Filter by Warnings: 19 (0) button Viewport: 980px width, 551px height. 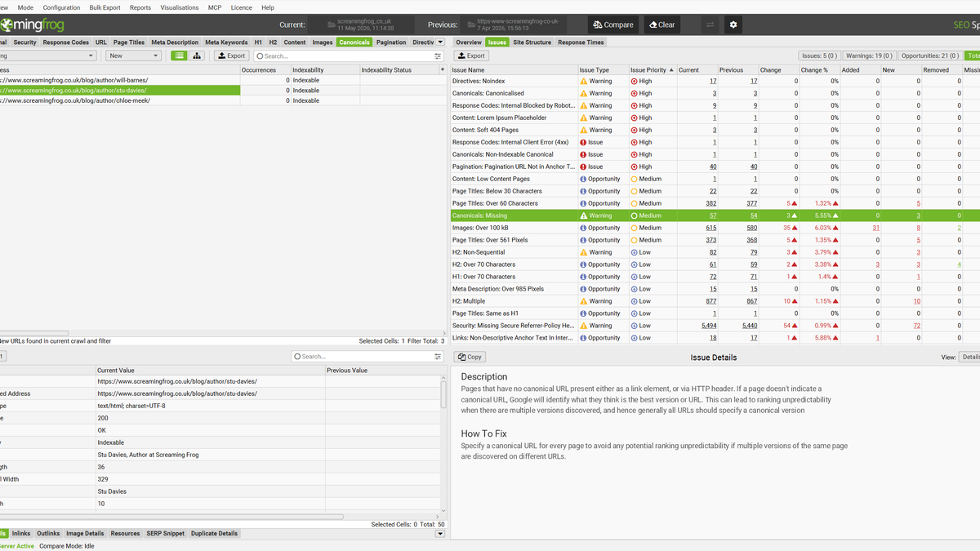coord(869,56)
